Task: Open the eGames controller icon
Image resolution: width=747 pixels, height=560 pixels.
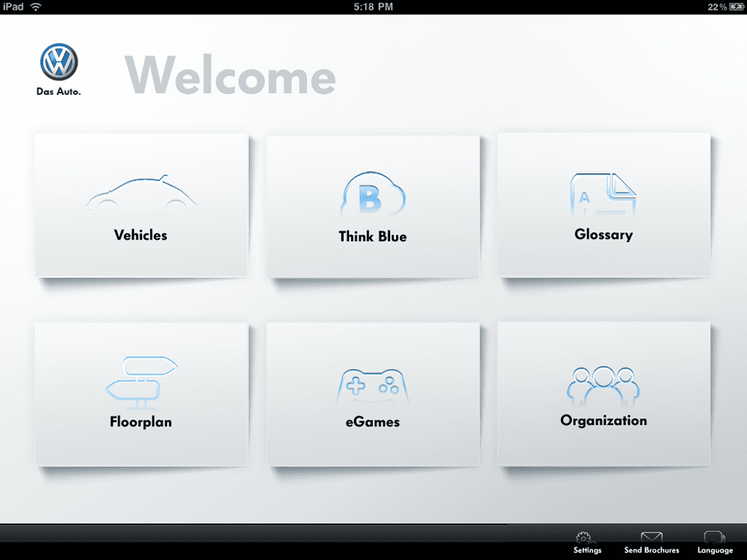Action: coord(373,386)
